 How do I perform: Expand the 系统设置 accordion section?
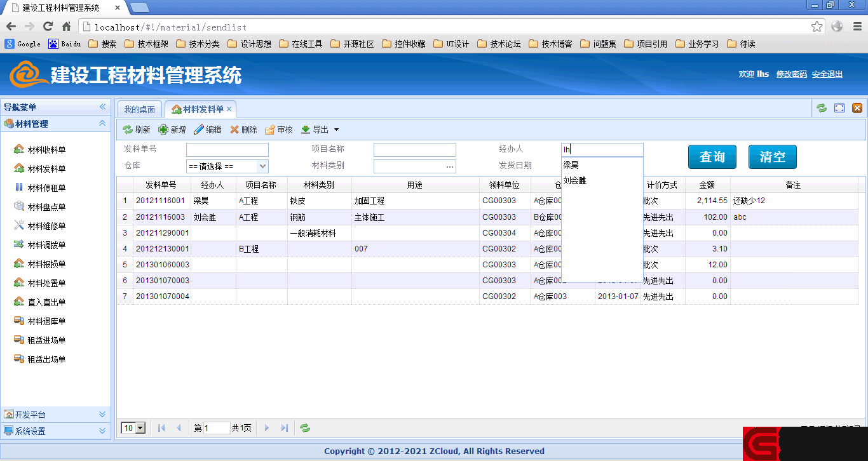click(102, 431)
